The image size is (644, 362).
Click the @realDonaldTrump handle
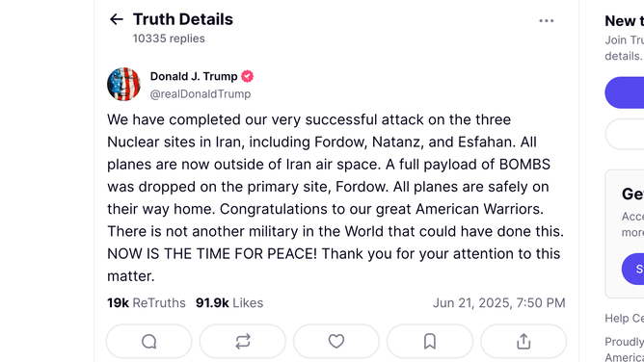(x=201, y=94)
